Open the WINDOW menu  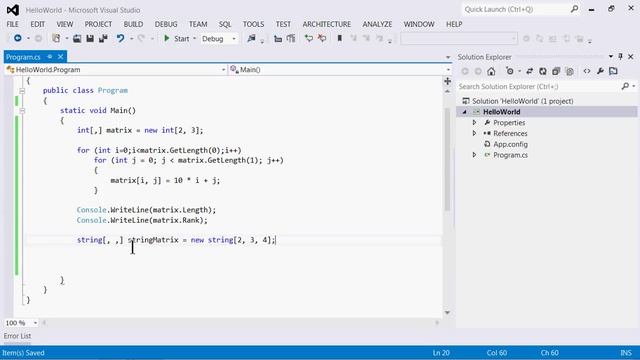point(419,24)
